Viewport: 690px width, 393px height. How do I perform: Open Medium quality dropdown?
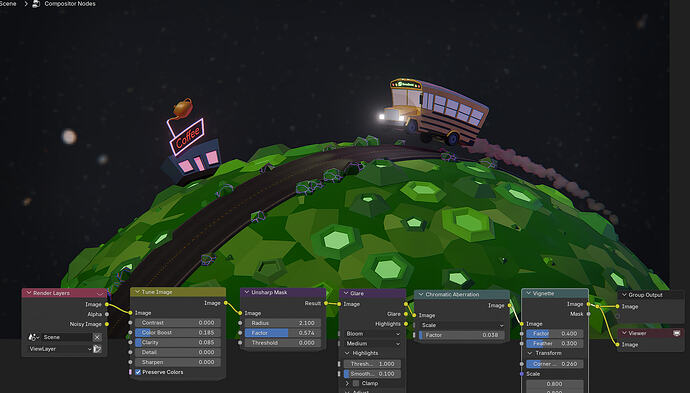[372, 343]
